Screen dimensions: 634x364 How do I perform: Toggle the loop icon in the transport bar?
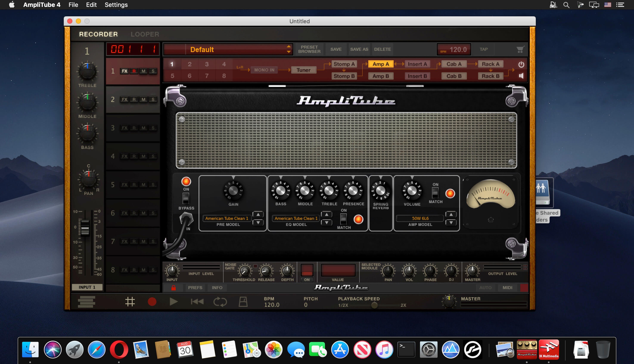click(x=220, y=302)
